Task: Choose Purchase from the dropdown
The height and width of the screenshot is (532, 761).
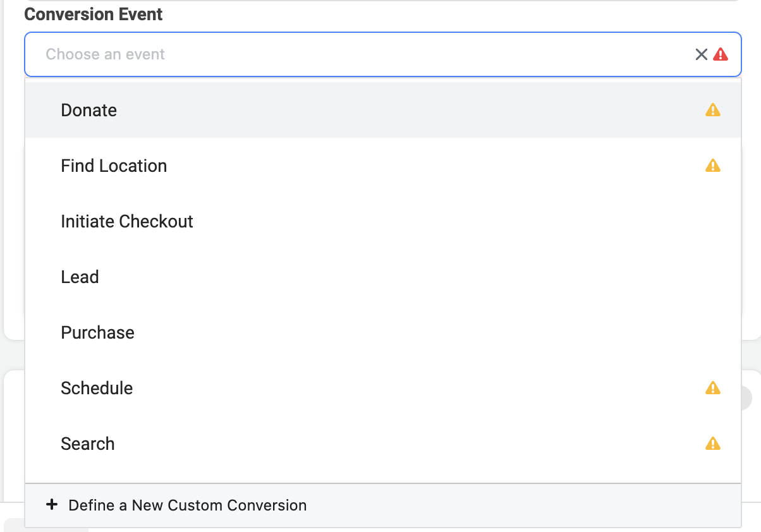Action: click(x=97, y=333)
